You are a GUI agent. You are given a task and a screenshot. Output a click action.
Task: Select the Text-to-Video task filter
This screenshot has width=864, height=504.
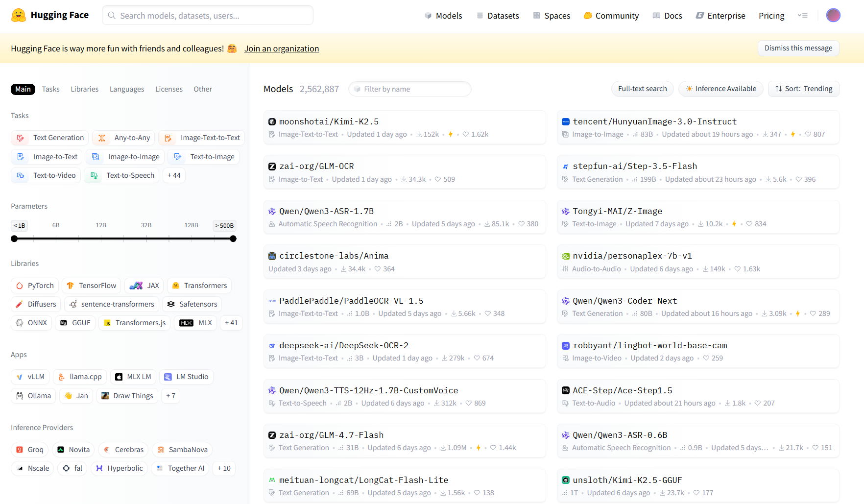pyautogui.click(x=46, y=175)
